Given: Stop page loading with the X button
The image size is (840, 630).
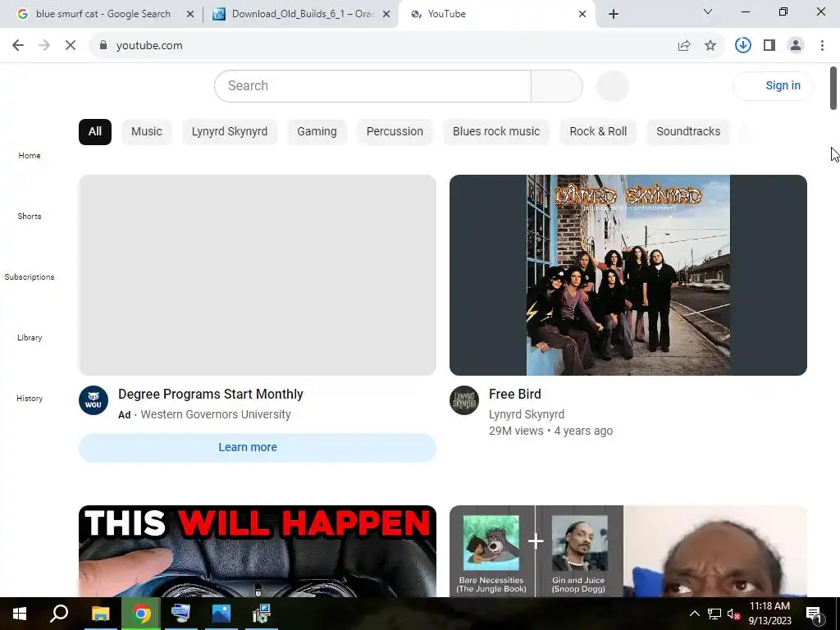Looking at the screenshot, I should pos(71,46).
